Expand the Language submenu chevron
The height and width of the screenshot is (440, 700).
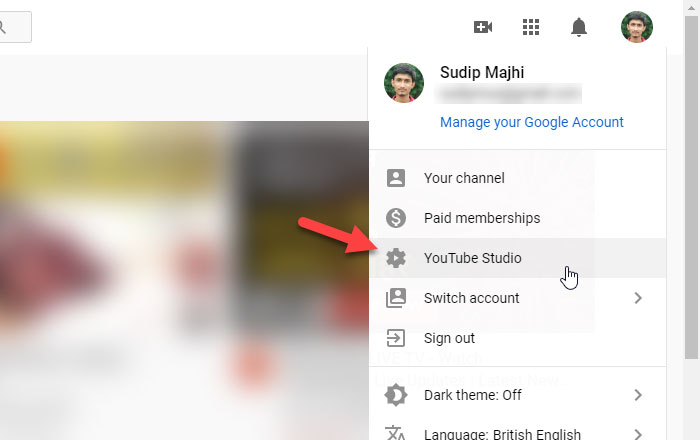[638, 434]
